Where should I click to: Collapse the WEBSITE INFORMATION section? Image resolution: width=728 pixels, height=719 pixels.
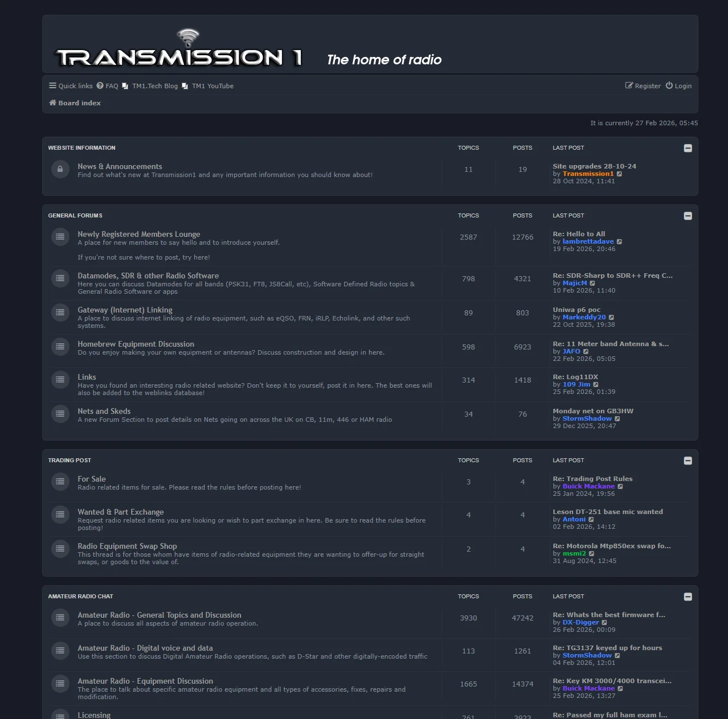tap(688, 147)
